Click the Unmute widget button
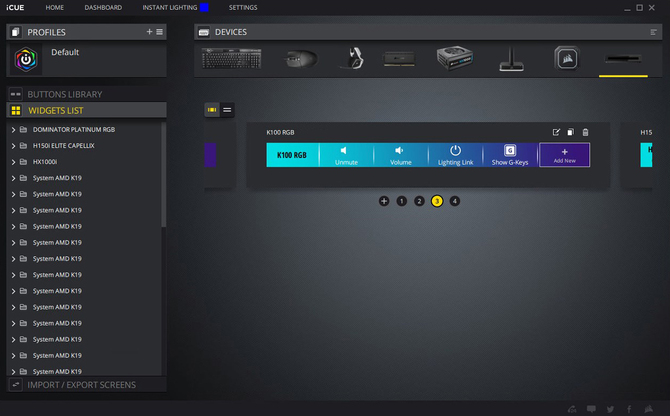The height and width of the screenshot is (416, 670). (x=346, y=155)
